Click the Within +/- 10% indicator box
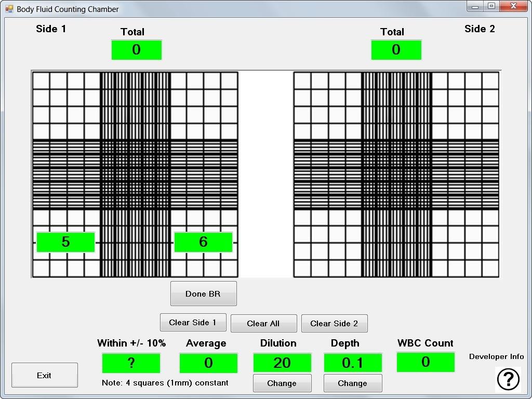This screenshot has width=532, height=399. pyautogui.click(x=131, y=363)
